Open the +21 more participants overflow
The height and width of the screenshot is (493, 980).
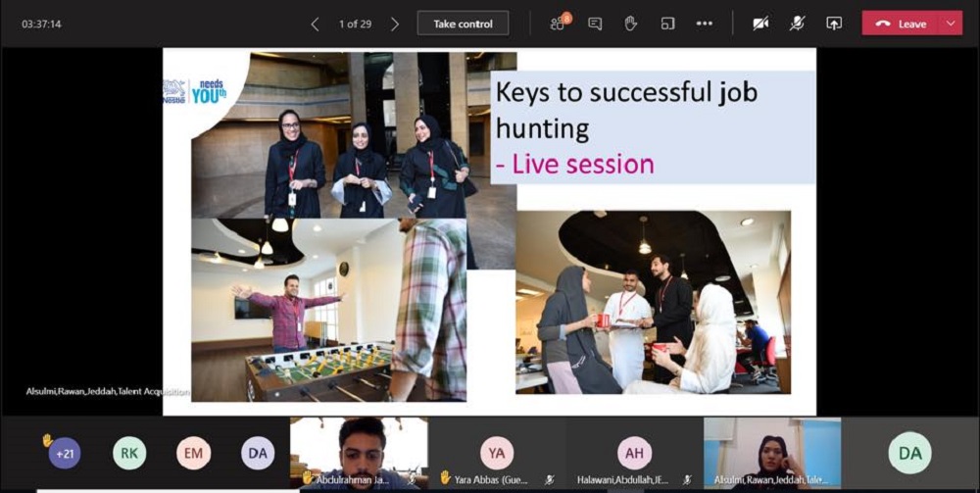click(x=65, y=453)
